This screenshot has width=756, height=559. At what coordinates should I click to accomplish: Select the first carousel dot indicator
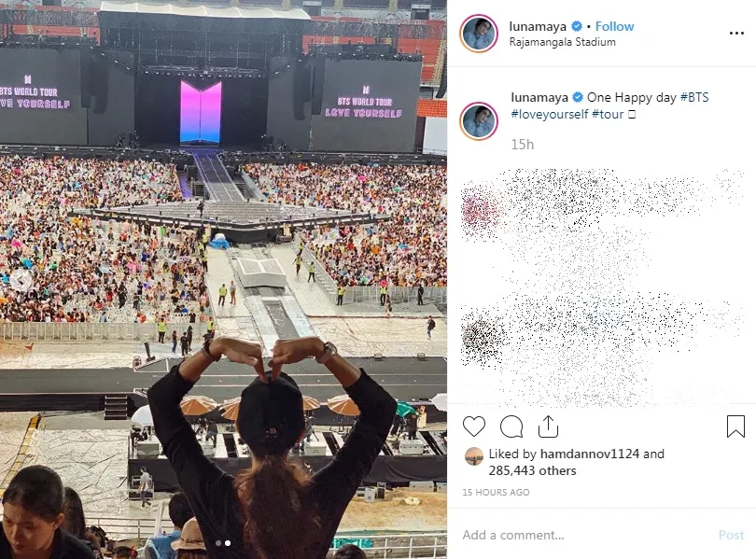[218, 543]
